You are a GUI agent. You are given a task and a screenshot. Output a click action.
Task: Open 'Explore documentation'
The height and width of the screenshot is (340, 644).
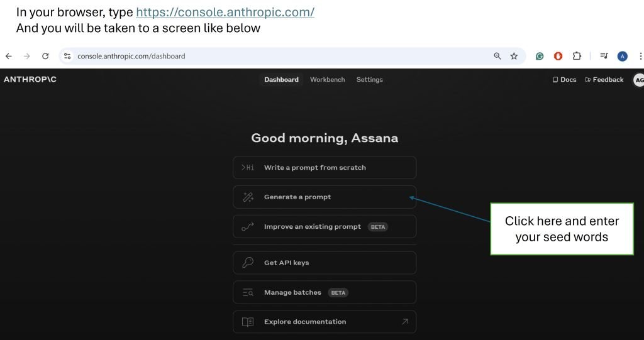325,322
